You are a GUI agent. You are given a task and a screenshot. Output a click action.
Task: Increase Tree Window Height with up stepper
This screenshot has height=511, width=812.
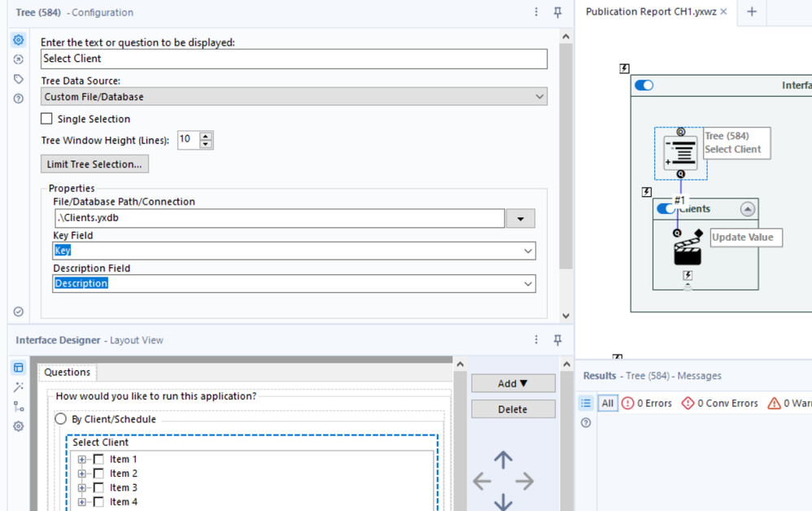[x=206, y=136]
